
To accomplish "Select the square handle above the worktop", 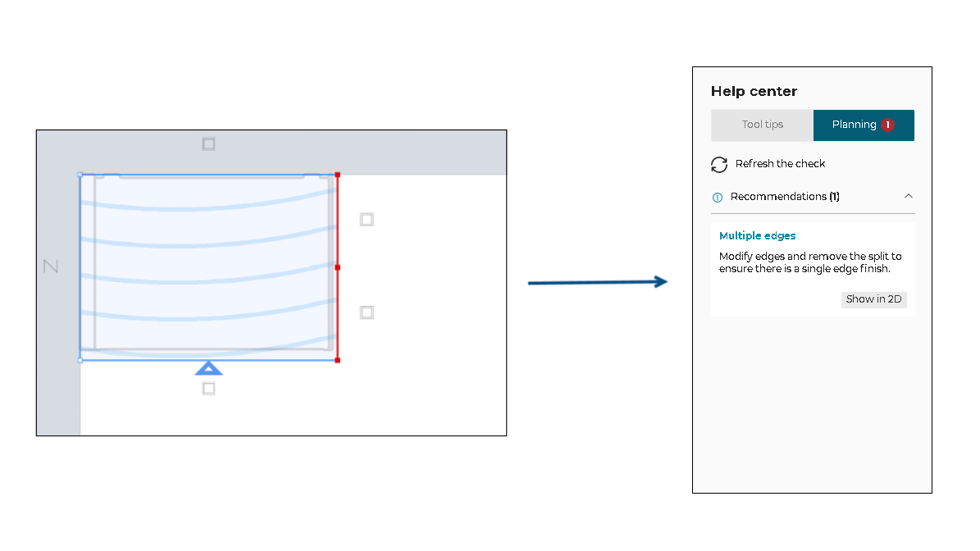I will 209,144.
